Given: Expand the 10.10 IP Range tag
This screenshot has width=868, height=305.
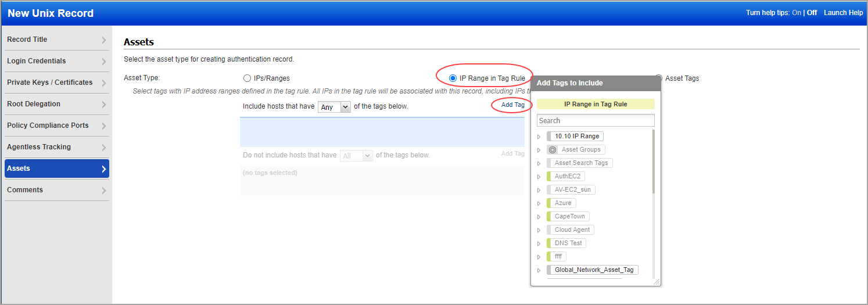Looking at the screenshot, I should pos(539,137).
